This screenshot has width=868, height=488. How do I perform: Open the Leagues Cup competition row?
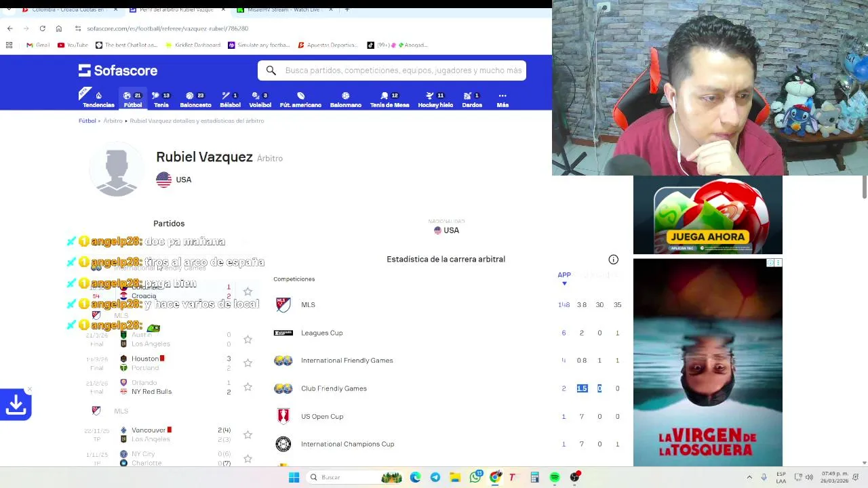click(x=448, y=333)
